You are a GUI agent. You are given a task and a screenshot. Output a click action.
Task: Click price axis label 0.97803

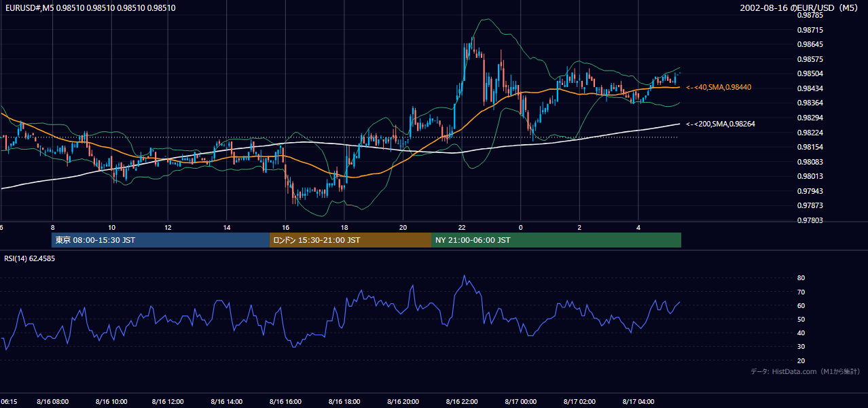810,220
